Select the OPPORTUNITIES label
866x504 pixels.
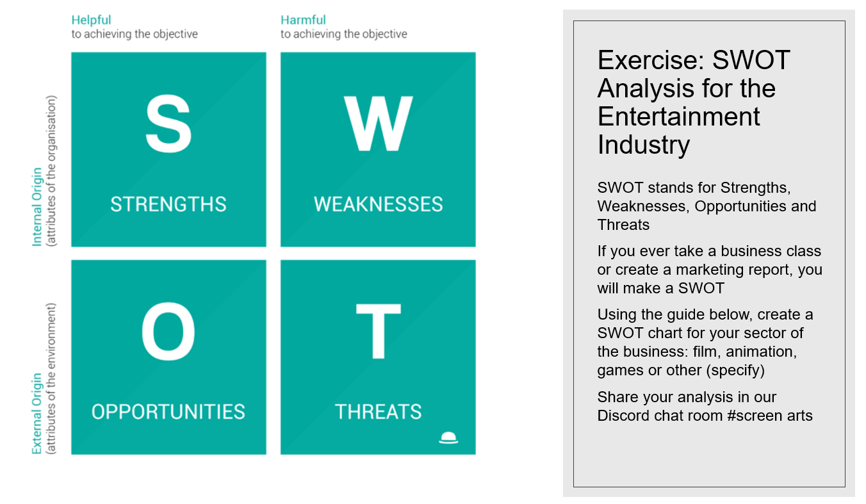168,412
